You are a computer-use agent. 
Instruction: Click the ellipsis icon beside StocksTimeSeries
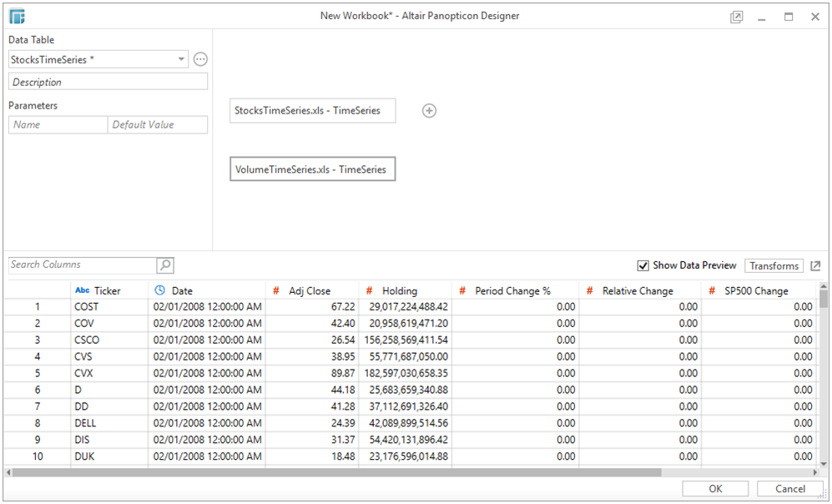200,59
